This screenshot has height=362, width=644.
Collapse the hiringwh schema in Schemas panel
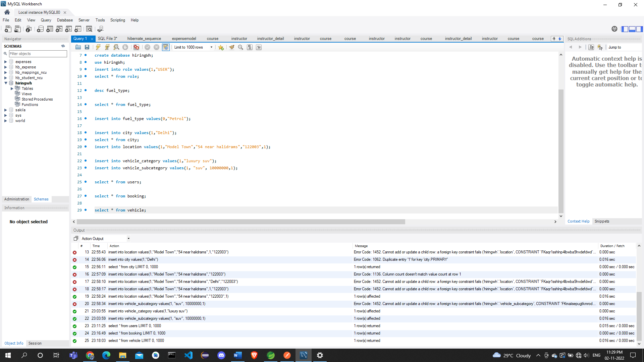[x=6, y=83]
